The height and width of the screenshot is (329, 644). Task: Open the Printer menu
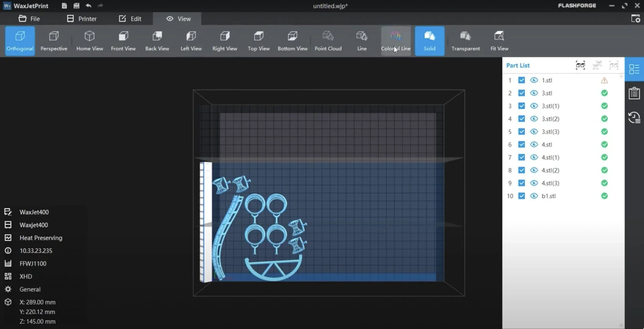coord(82,19)
